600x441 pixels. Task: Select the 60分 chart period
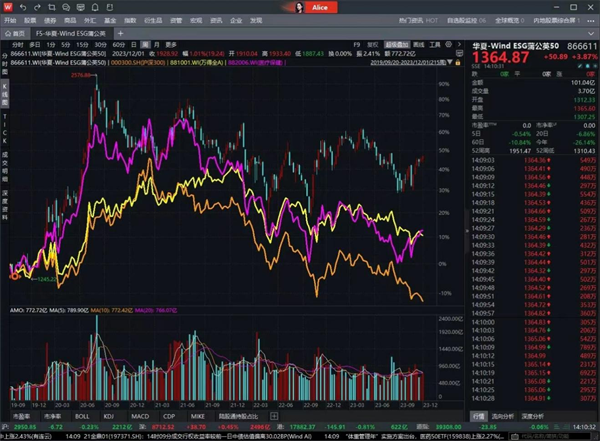click(x=119, y=45)
